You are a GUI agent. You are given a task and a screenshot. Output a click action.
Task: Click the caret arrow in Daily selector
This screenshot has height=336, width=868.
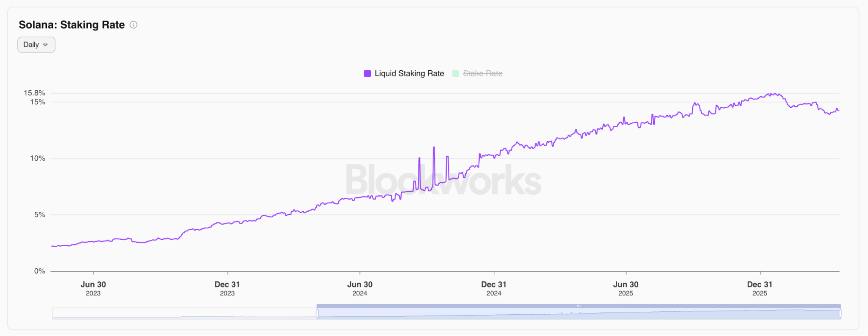coord(46,45)
